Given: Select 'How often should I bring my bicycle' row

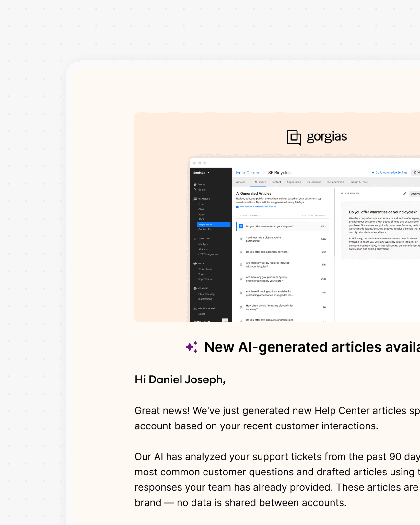Looking at the screenshot, I should click(x=282, y=307).
